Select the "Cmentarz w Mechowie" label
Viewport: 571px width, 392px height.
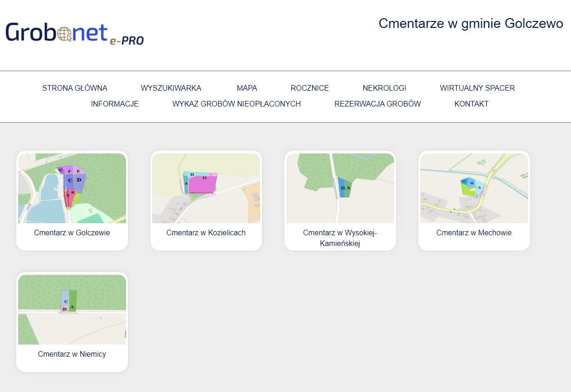(x=474, y=233)
